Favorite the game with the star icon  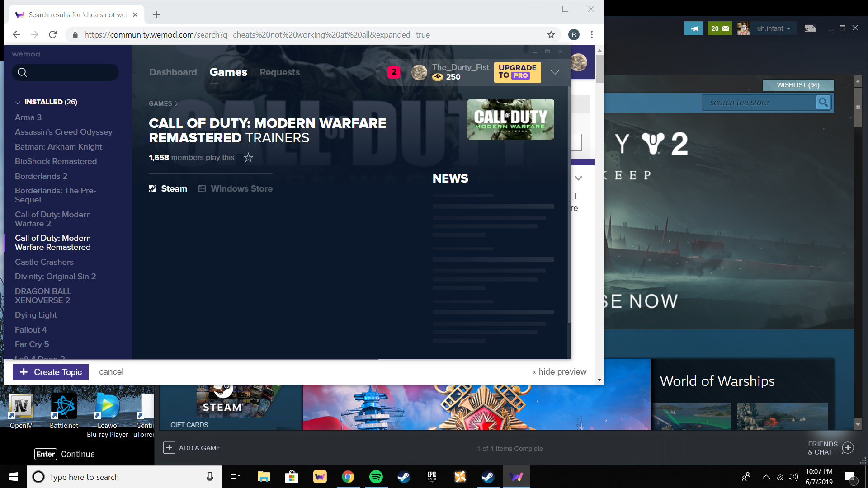coord(248,158)
